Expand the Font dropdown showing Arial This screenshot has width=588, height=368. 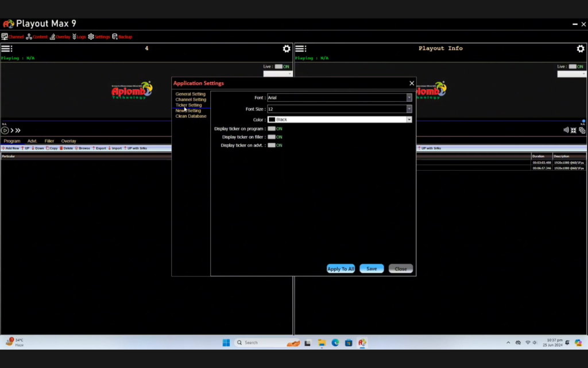[409, 98]
